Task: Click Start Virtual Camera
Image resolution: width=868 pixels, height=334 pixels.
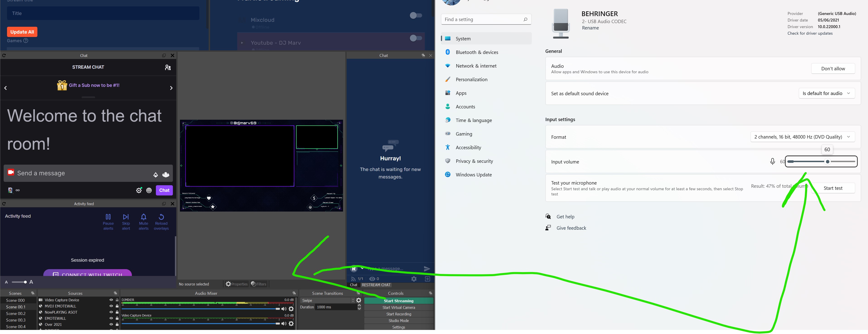Action: 399,307
